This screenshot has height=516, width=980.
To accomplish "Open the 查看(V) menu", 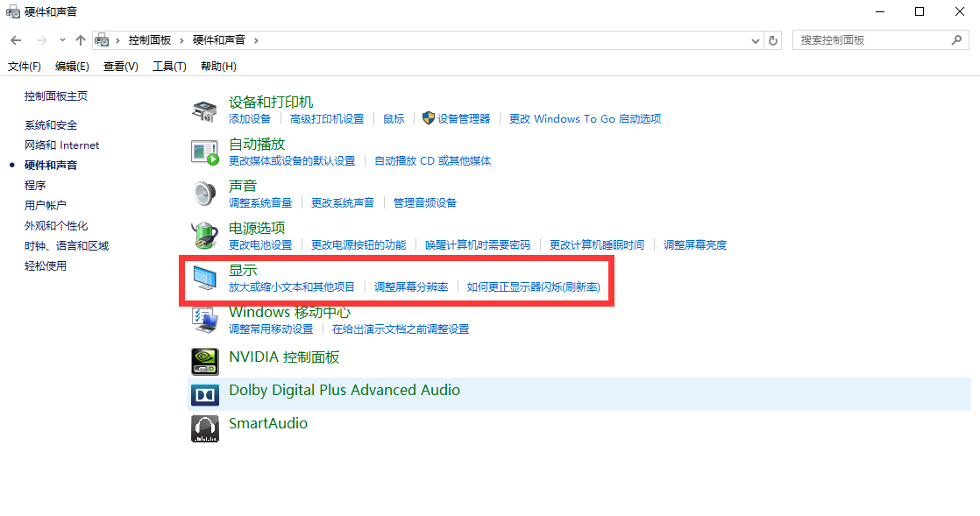I will point(121,67).
